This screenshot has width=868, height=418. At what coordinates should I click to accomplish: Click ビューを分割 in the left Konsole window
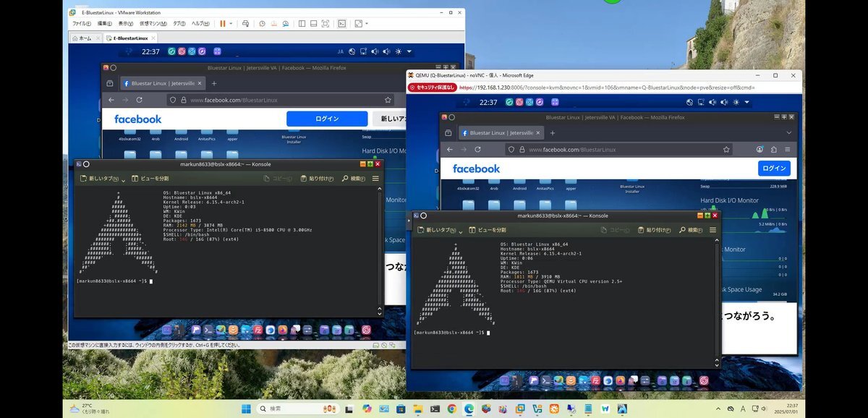coord(150,178)
